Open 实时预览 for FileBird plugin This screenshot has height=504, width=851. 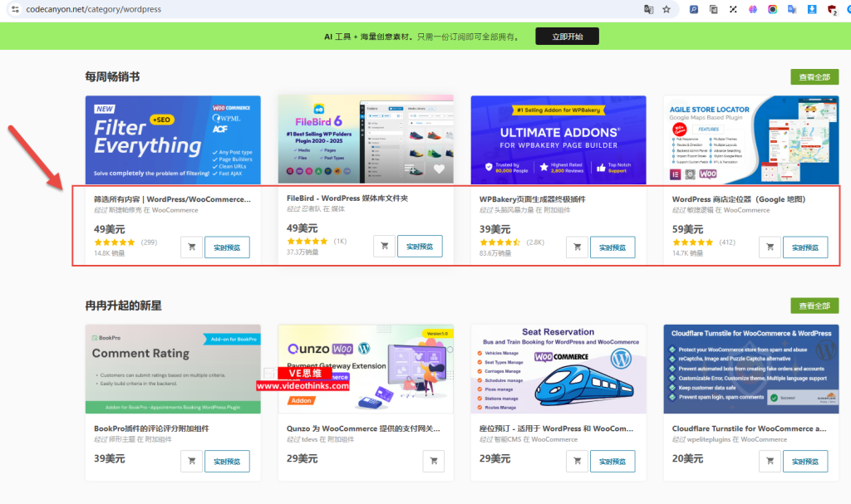pos(420,246)
